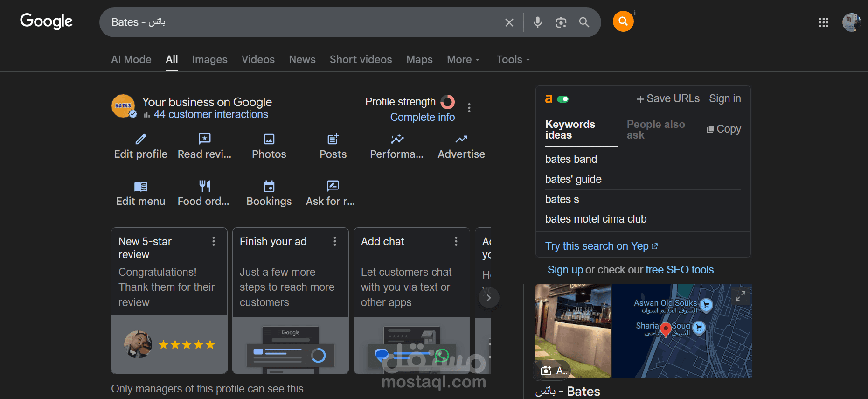Image resolution: width=868 pixels, height=399 pixels.
Task: Click the Bates business logo
Action: coord(123,106)
